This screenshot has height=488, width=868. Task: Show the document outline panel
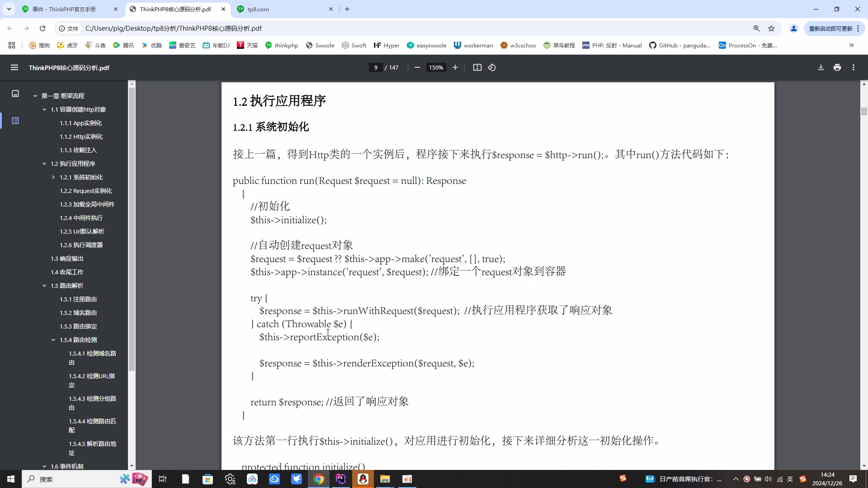tap(15, 121)
